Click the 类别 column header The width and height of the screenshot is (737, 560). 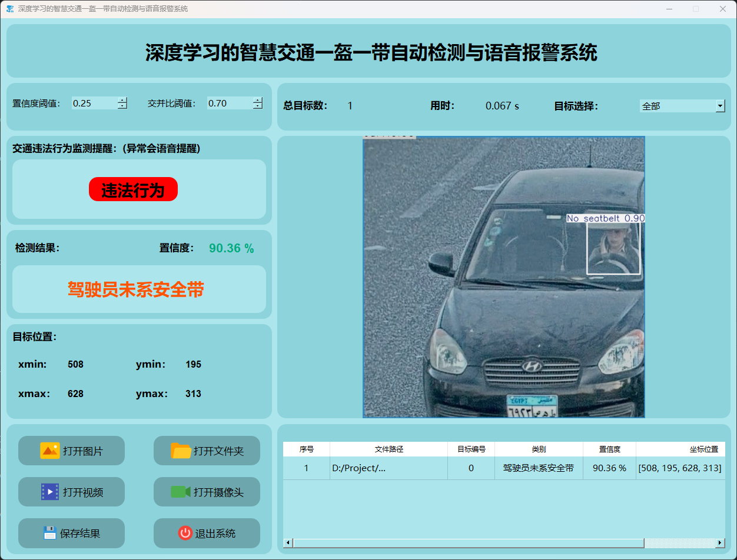[x=539, y=449]
